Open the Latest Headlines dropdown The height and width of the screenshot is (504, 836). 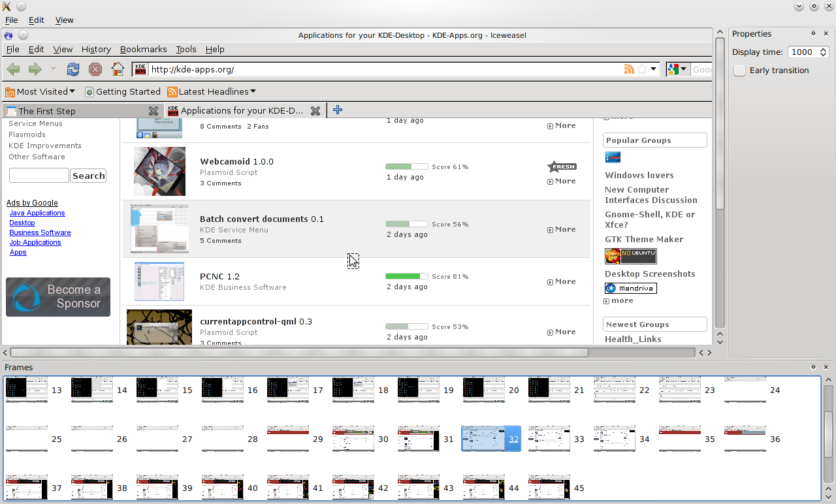click(x=212, y=91)
